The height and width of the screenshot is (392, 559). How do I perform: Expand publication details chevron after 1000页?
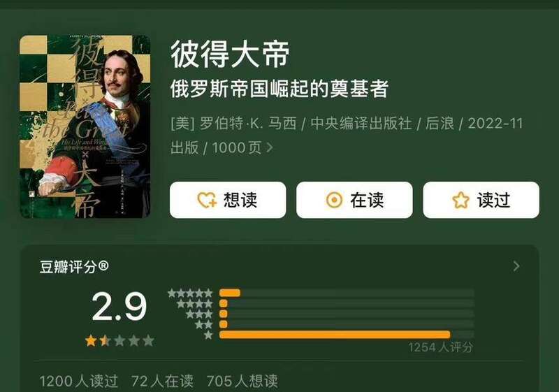[270, 147]
